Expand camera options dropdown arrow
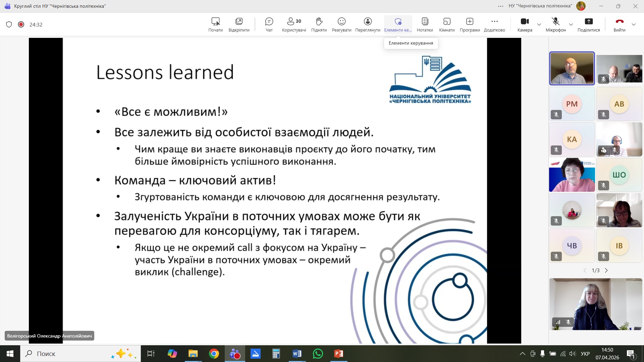Screen dimensions: 644x362 (539, 24)
